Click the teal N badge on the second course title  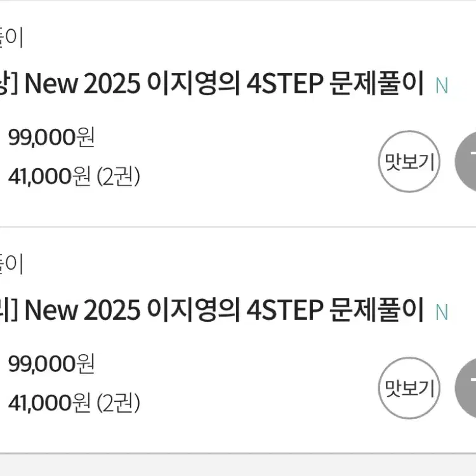point(442,312)
